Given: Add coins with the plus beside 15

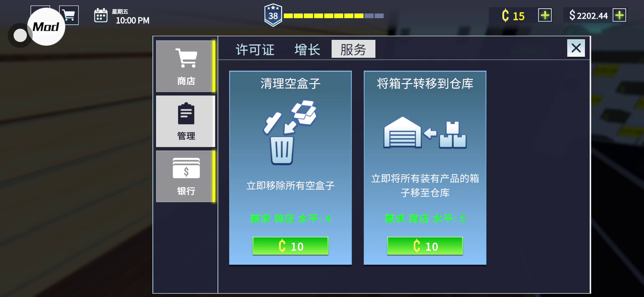Looking at the screenshot, I should [545, 15].
